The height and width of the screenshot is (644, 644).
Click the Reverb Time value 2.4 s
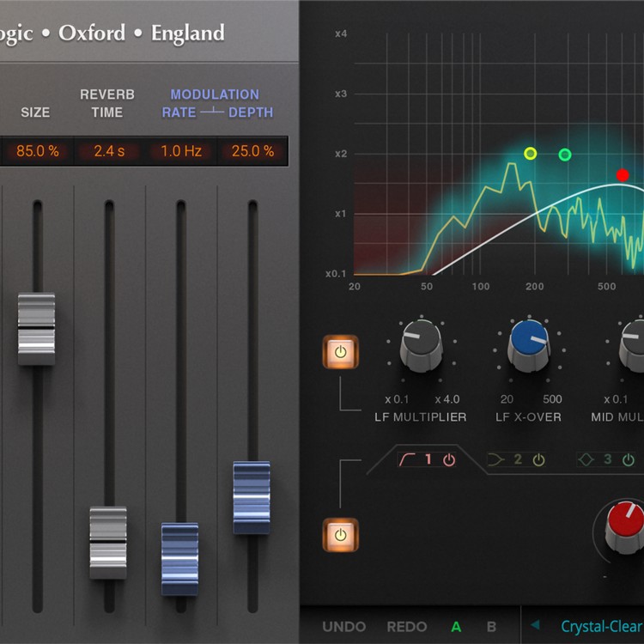(109, 151)
